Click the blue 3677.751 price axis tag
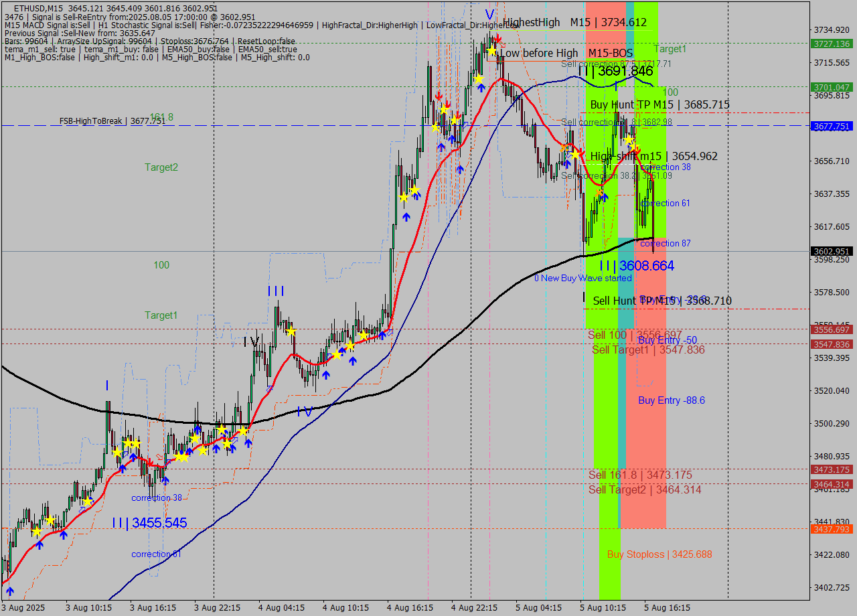Image resolution: width=857 pixels, height=616 pixels. pos(831,126)
